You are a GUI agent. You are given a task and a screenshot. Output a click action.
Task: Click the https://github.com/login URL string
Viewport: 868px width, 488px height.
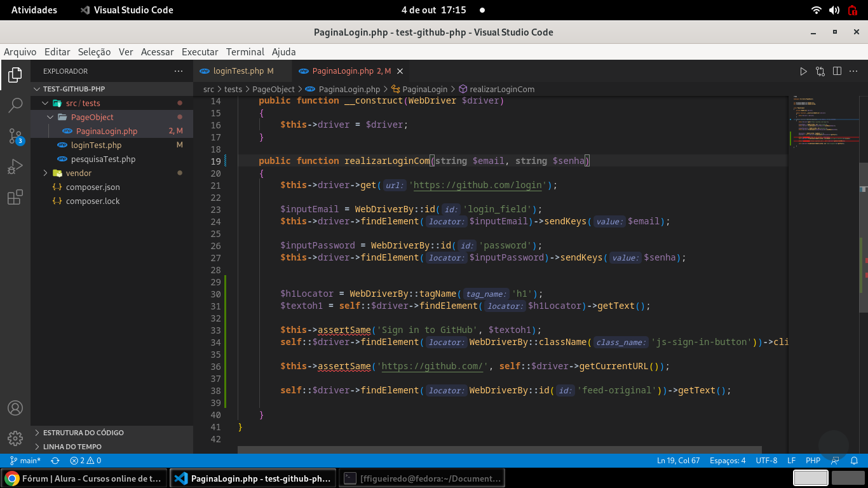coord(478,186)
